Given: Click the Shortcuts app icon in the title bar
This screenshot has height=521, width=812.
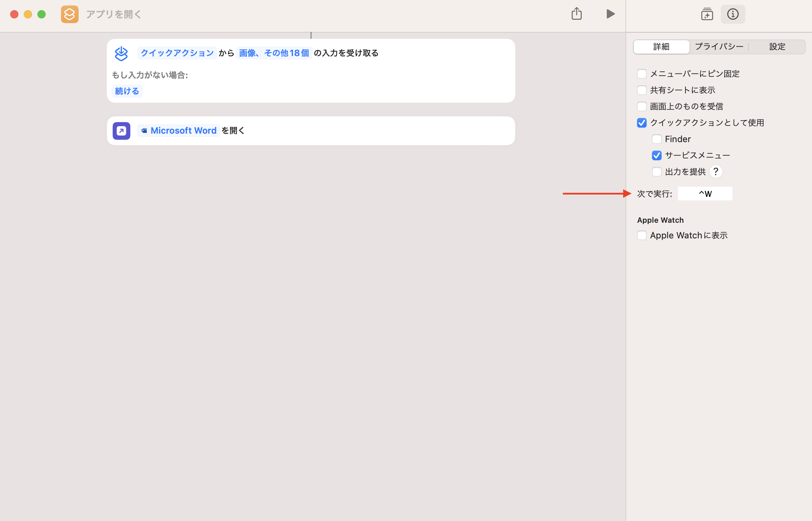Looking at the screenshot, I should (x=69, y=14).
